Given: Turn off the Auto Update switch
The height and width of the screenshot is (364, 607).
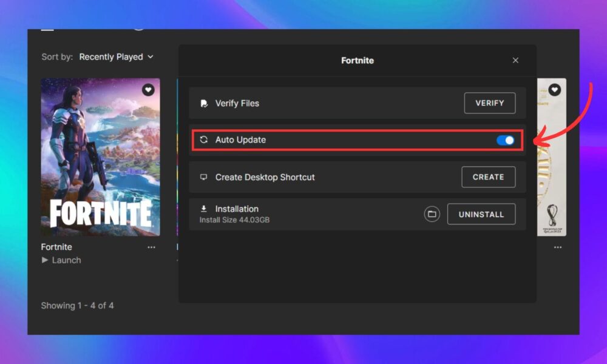Looking at the screenshot, I should [x=505, y=140].
